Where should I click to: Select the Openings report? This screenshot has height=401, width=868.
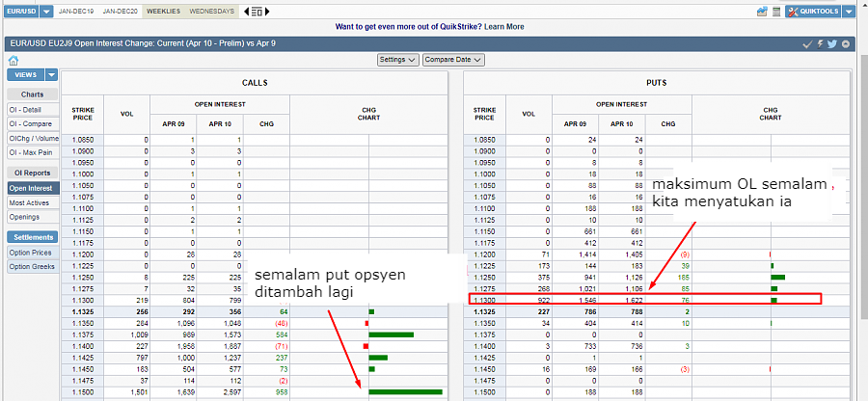point(33,217)
